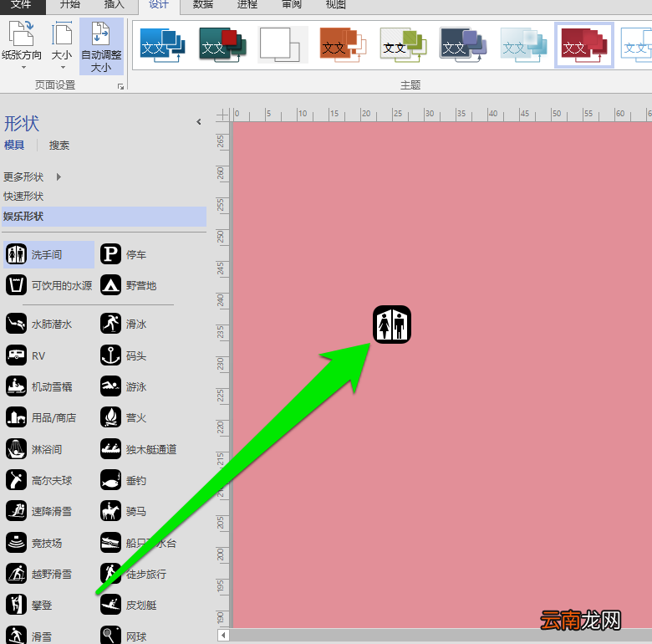Click the 徒步旅行 hiking shape

[134, 574]
